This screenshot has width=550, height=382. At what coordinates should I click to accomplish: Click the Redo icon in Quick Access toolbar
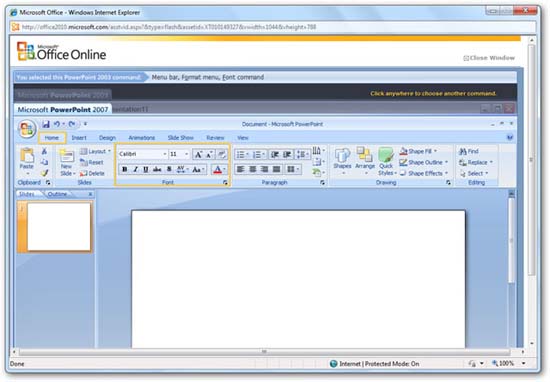coord(72,124)
